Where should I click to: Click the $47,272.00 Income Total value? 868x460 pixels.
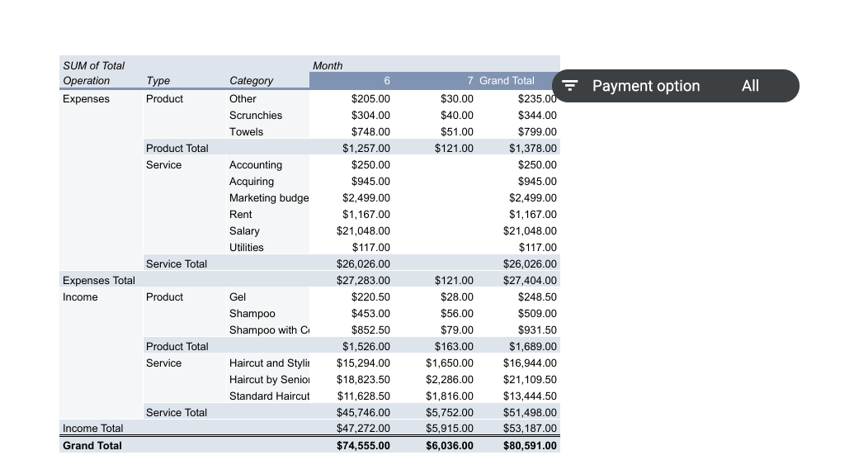(x=363, y=429)
